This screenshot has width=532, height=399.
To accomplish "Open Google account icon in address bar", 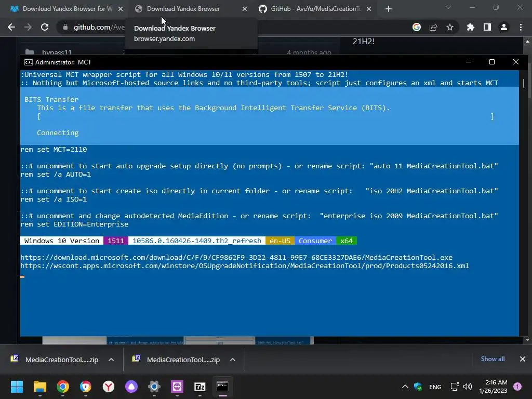I will click(417, 27).
